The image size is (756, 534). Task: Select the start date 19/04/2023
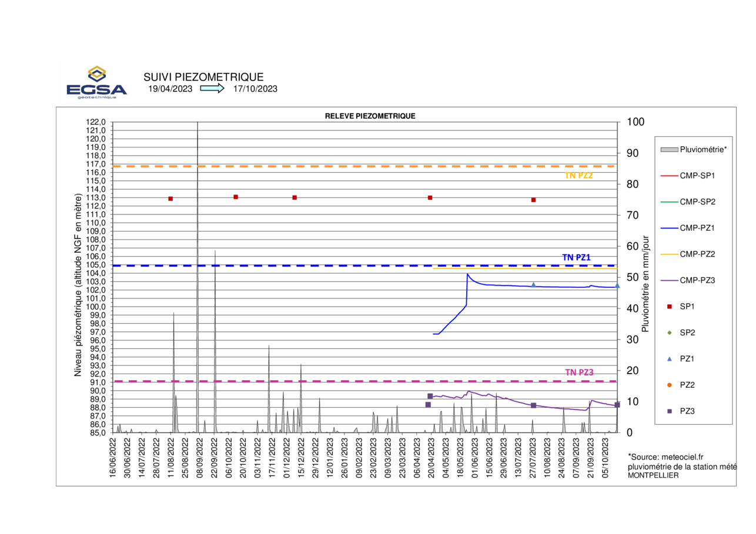[170, 89]
